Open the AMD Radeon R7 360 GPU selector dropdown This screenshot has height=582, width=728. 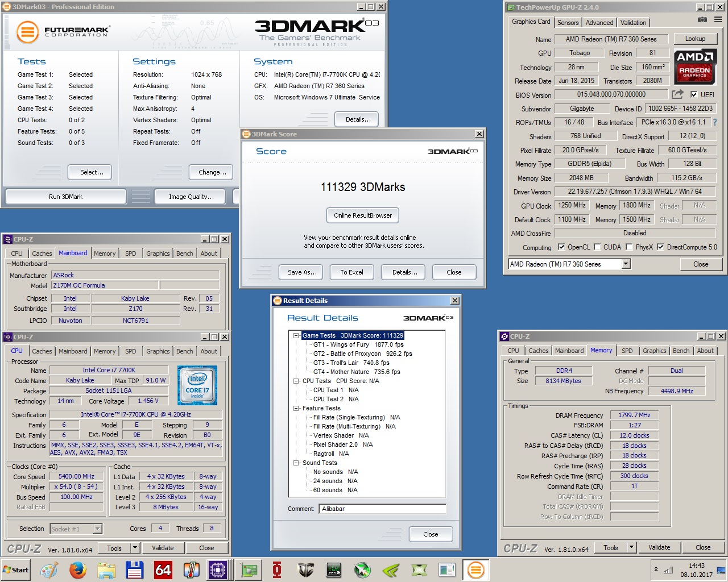626,264
